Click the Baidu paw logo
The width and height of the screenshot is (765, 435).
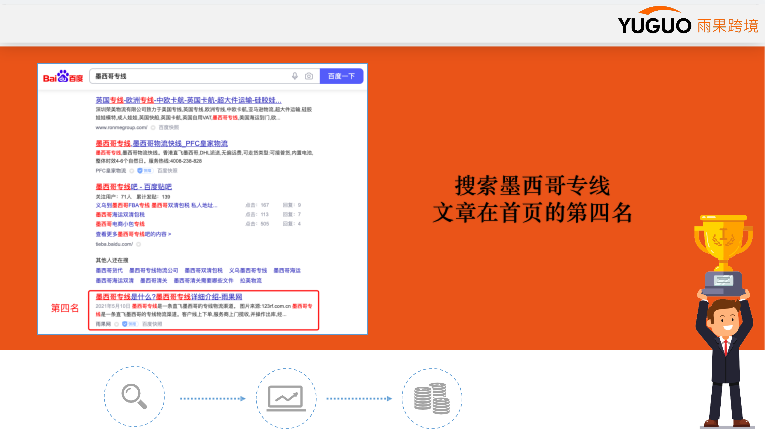(x=63, y=77)
